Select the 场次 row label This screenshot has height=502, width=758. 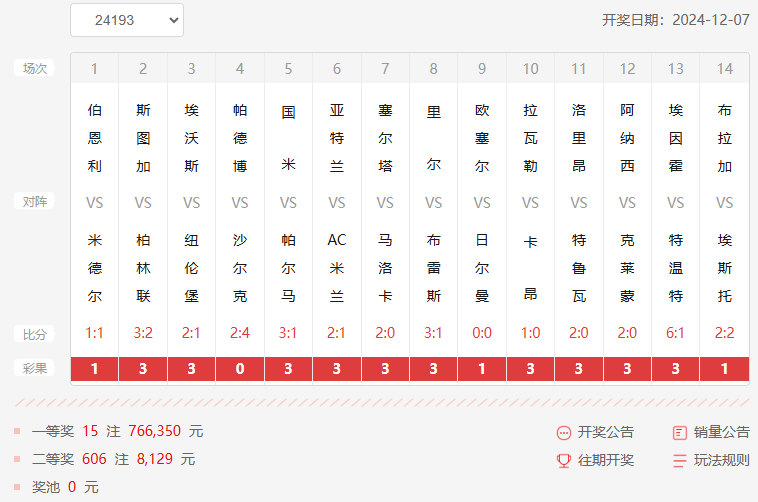[34, 68]
